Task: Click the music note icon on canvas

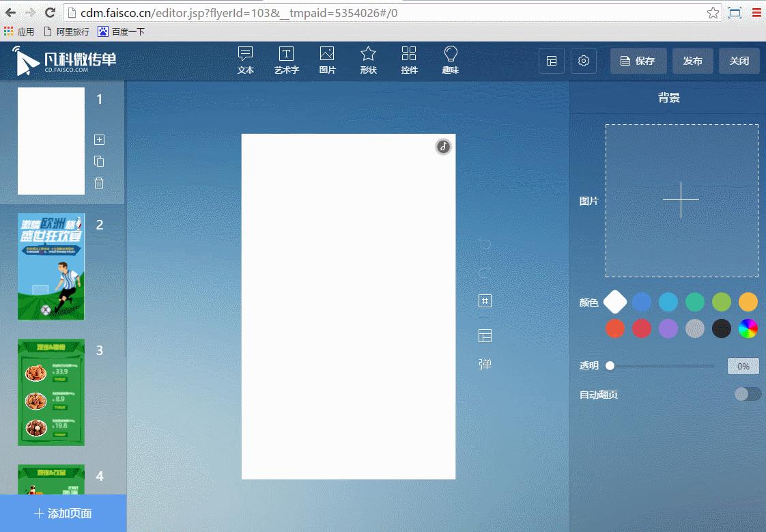Action: click(444, 147)
